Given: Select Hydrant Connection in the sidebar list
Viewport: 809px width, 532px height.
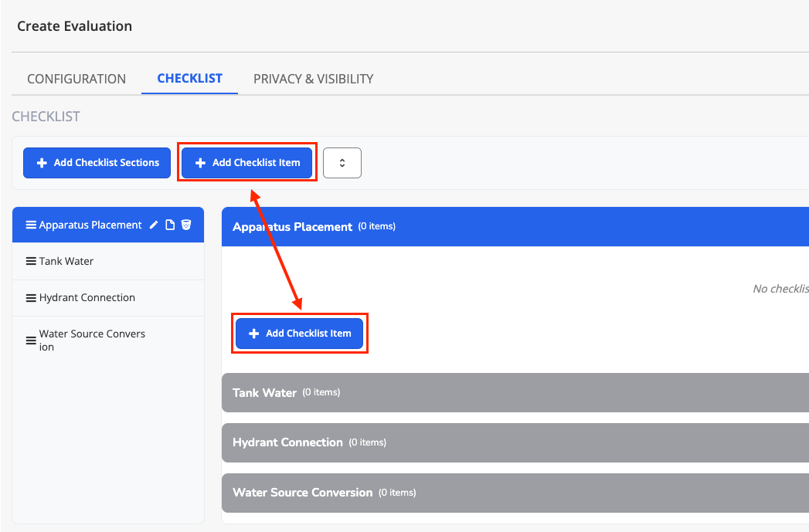Looking at the screenshot, I should click(x=108, y=298).
